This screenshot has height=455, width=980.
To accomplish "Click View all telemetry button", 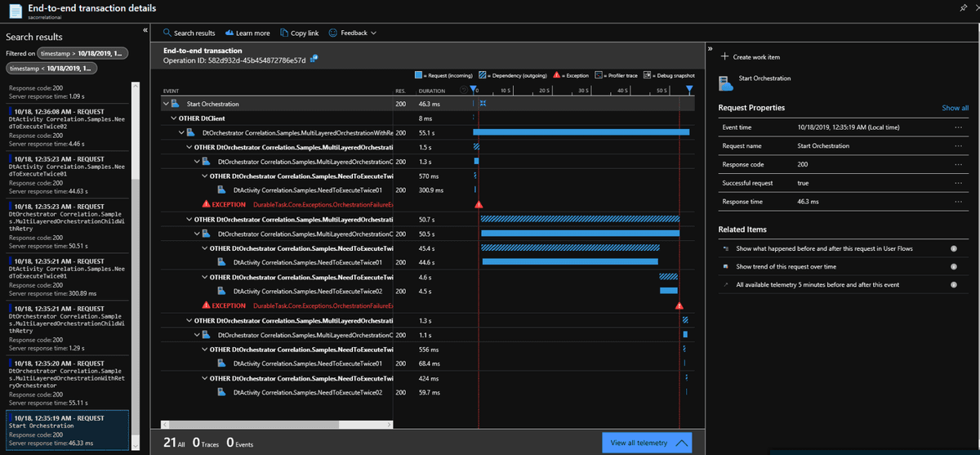I will [x=647, y=443].
